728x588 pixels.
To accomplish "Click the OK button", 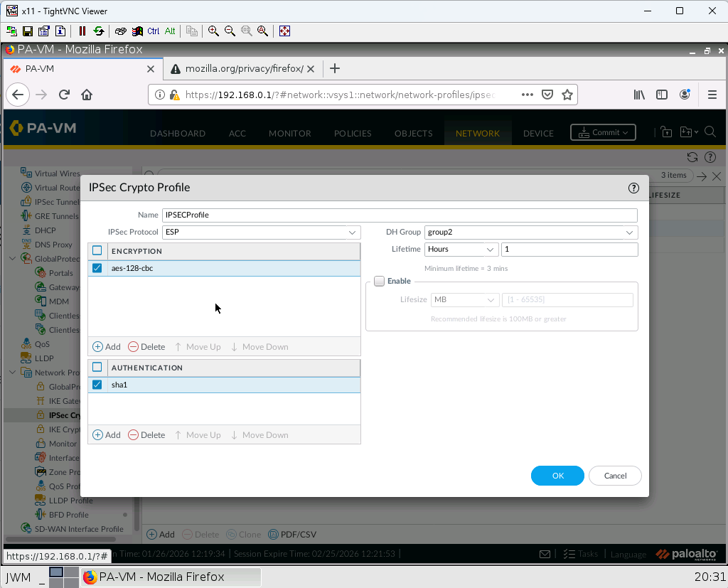I will click(x=557, y=476).
